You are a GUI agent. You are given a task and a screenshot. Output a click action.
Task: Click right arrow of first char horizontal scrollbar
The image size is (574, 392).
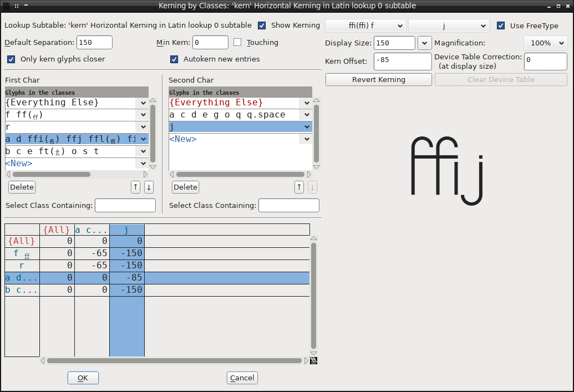pos(145,175)
